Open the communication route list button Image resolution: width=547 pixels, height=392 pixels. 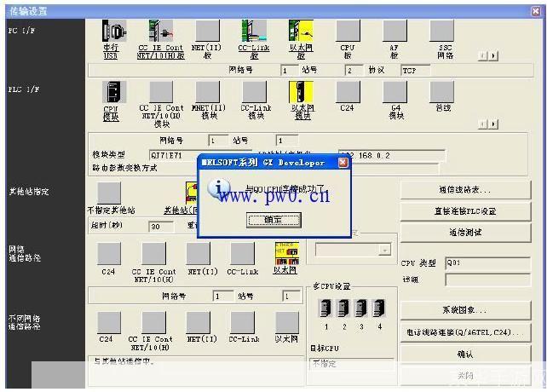pos(466,190)
